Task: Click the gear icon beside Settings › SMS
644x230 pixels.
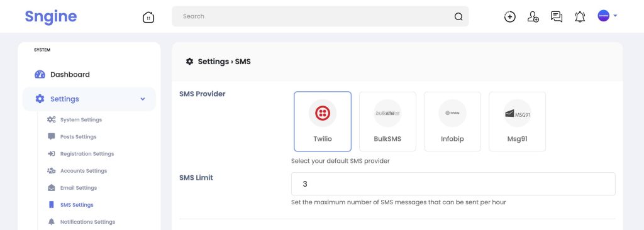Action: tap(189, 61)
